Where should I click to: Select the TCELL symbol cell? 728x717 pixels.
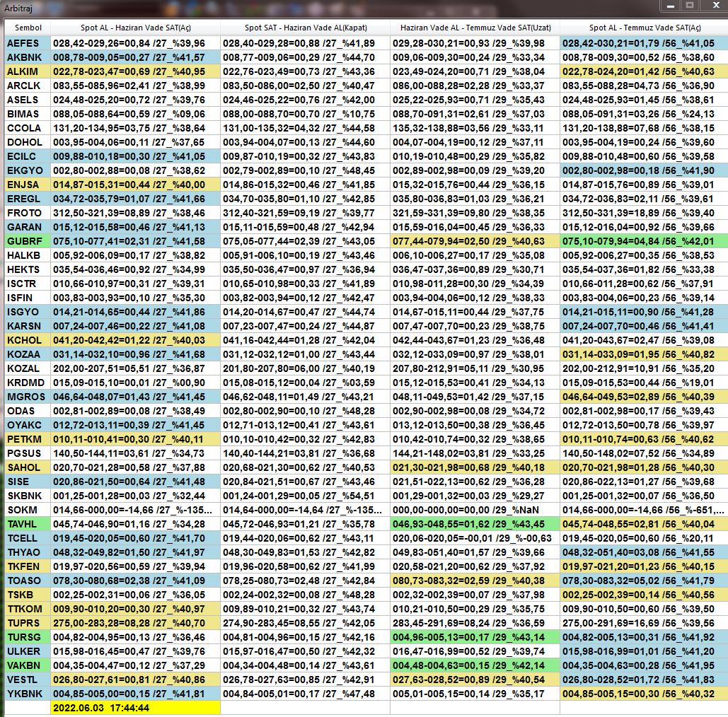28,539
